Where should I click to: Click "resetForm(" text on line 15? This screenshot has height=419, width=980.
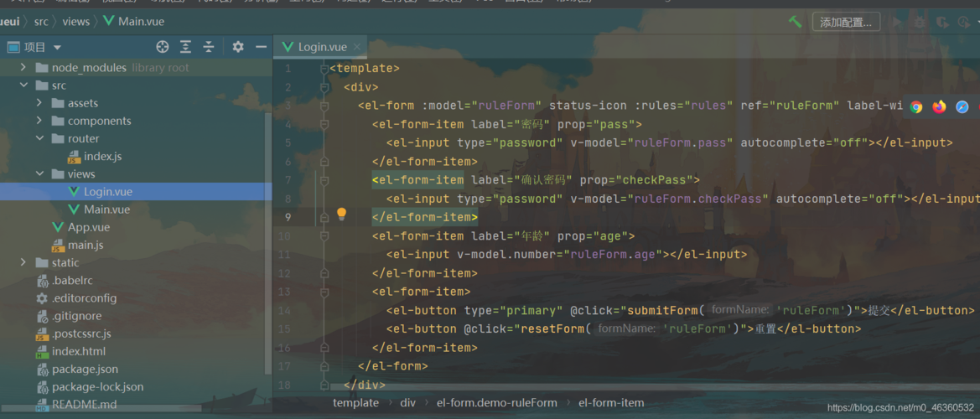(557, 328)
